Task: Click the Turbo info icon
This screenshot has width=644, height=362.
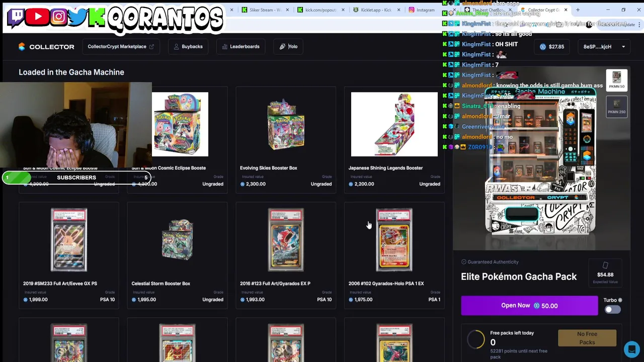Action: (x=620, y=300)
